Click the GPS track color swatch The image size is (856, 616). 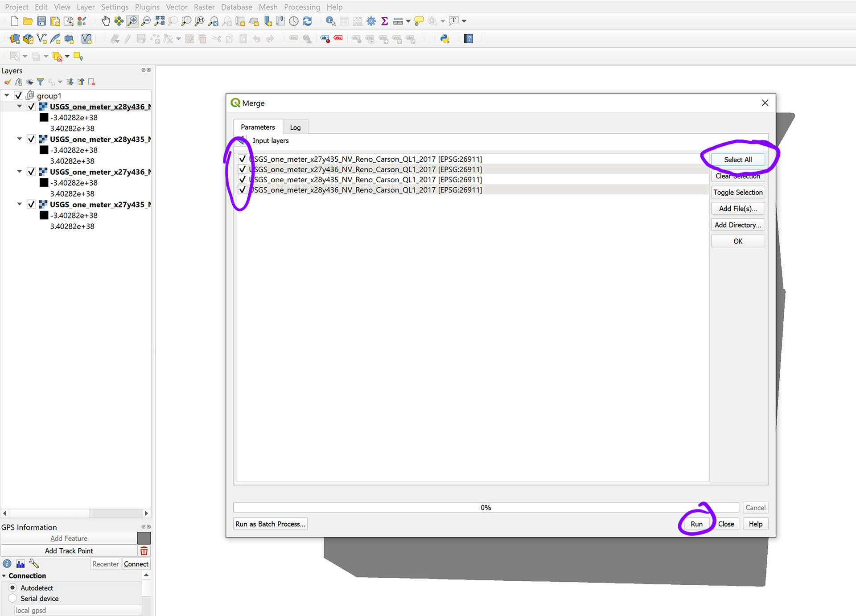[x=144, y=538]
